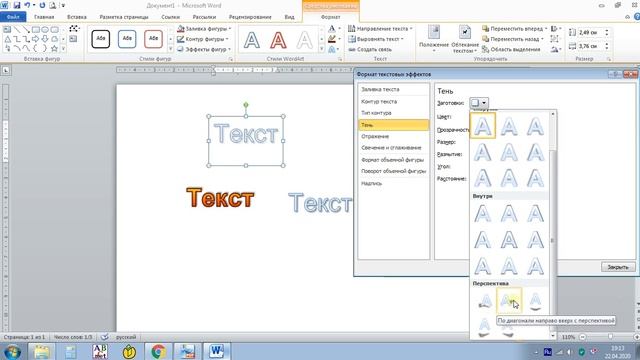Screen dimensions: 640x360
Task: Switch to Разметка страницы tab
Action: (124, 17)
